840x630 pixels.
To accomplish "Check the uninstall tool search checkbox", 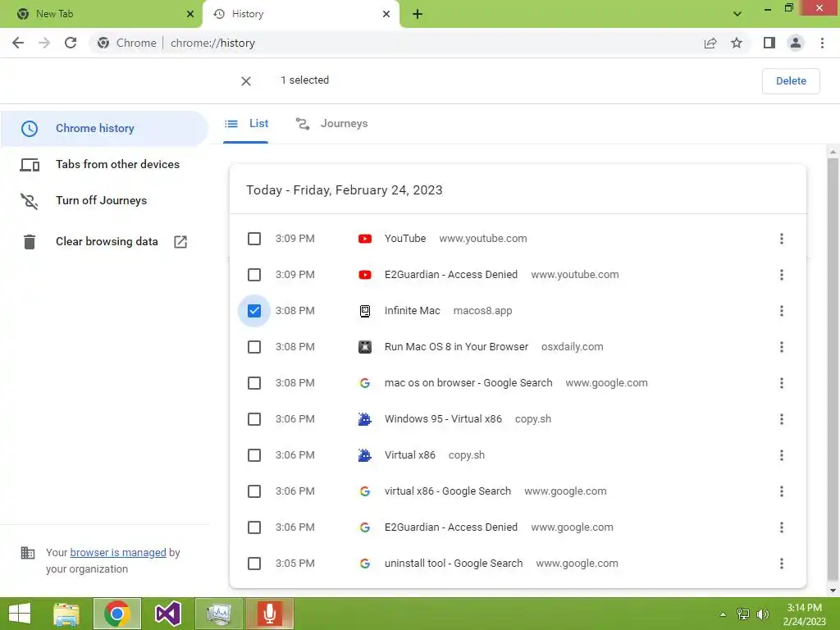I will pos(254,564).
